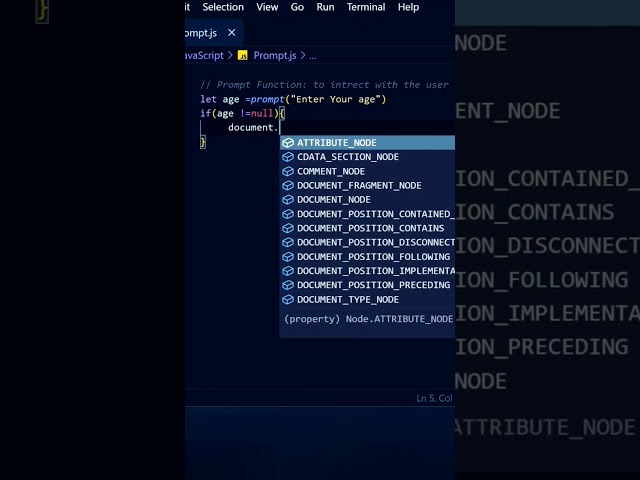Open the Help menu
This screenshot has height=480, width=640.
408,7
